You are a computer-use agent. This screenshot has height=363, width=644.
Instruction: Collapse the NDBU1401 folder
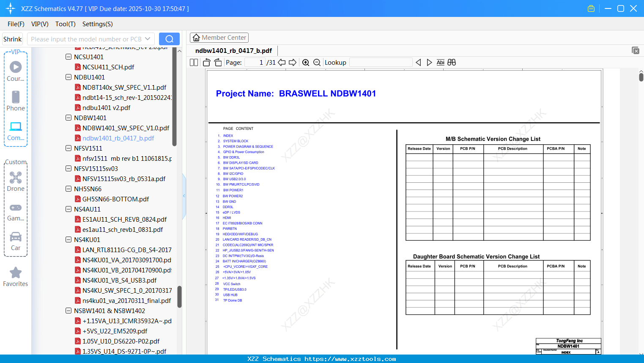pos(69,77)
